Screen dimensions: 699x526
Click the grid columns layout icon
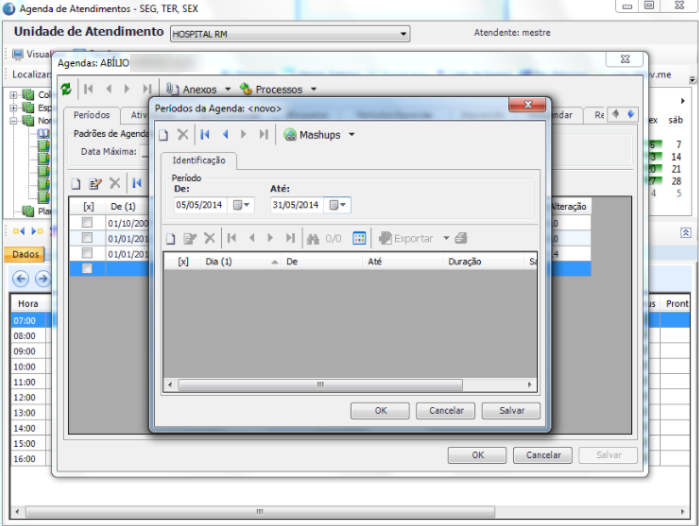click(x=359, y=238)
